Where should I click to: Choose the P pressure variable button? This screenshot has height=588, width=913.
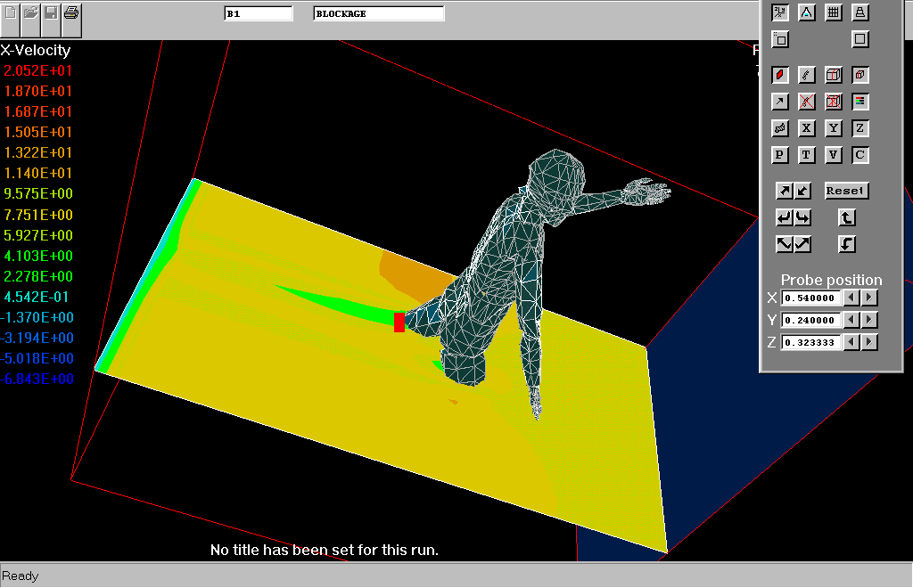pos(780,155)
